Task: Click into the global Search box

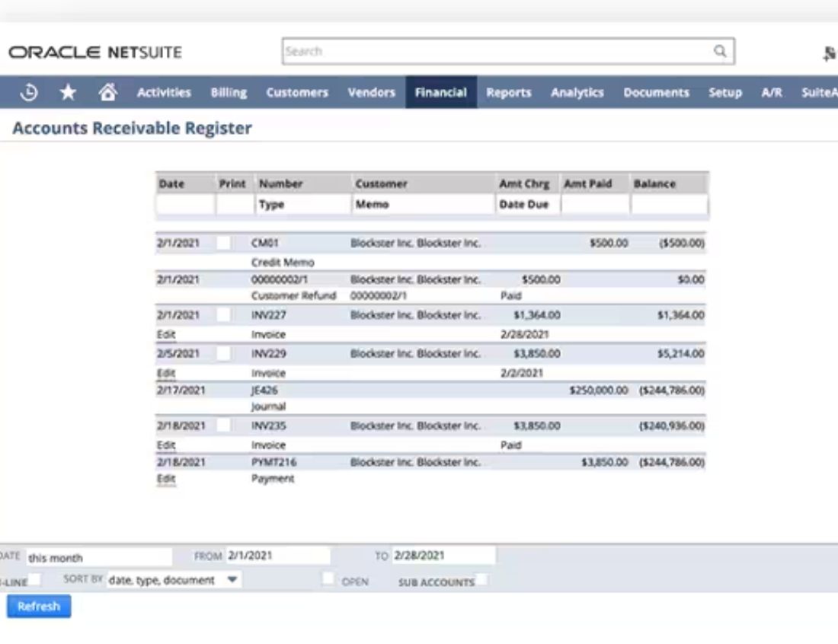Action: 495,52
